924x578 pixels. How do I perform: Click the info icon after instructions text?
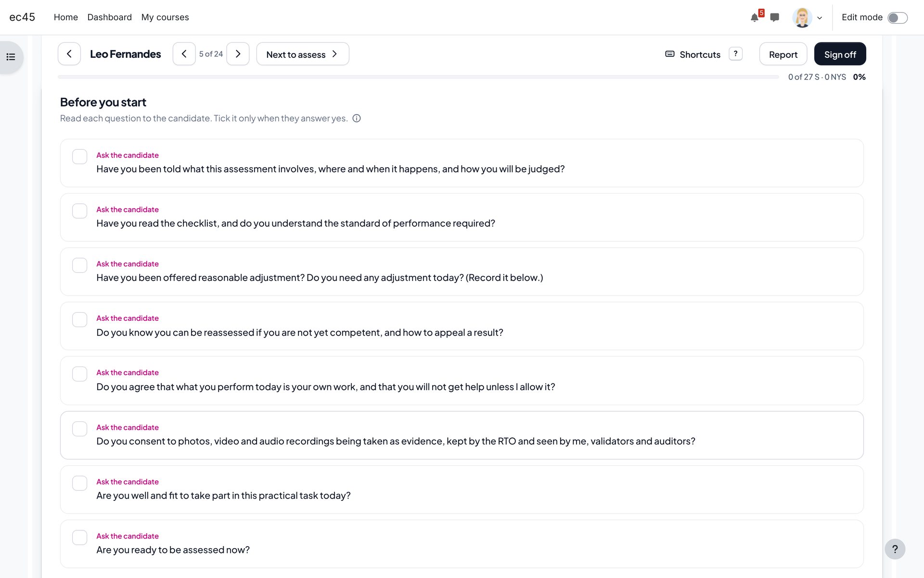(x=357, y=118)
